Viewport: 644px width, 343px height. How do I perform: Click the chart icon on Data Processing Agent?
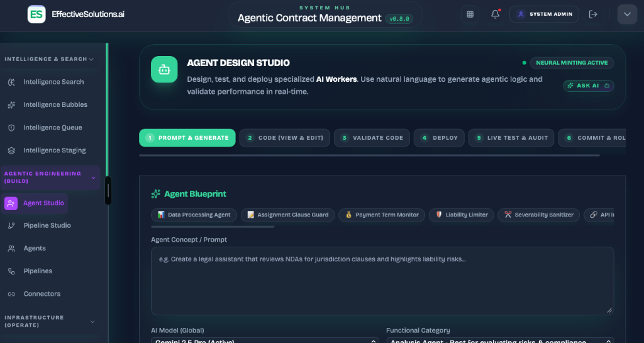[x=161, y=215]
